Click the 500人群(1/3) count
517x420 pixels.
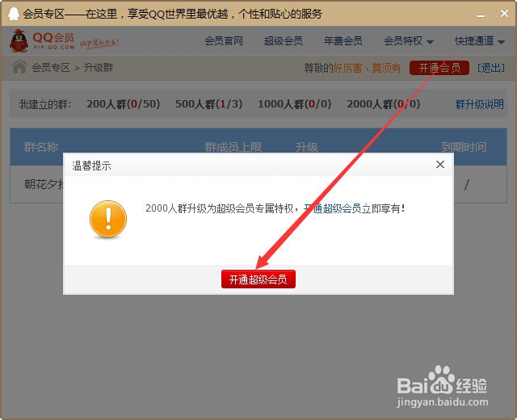(208, 104)
